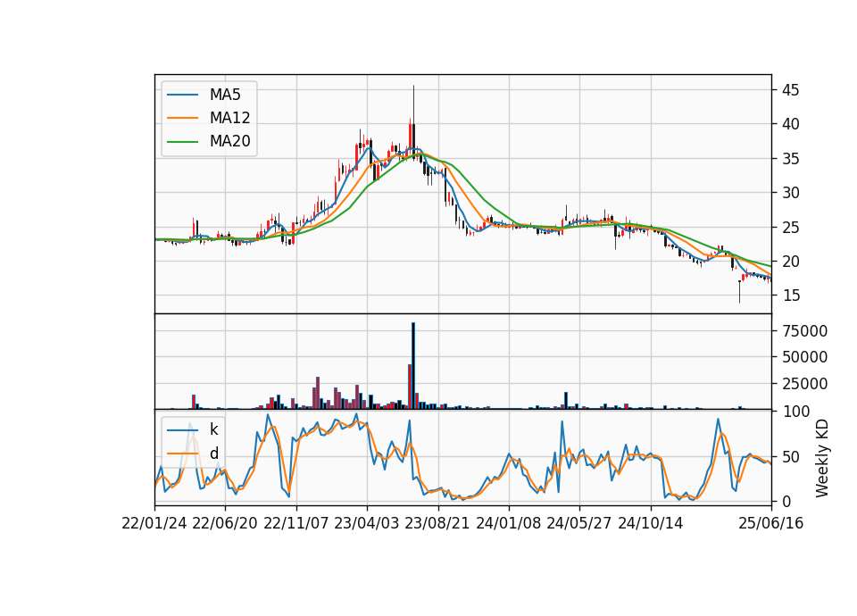The image size is (857, 616).
Task: Click the MA12 legend label
Action: tap(229, 118)
